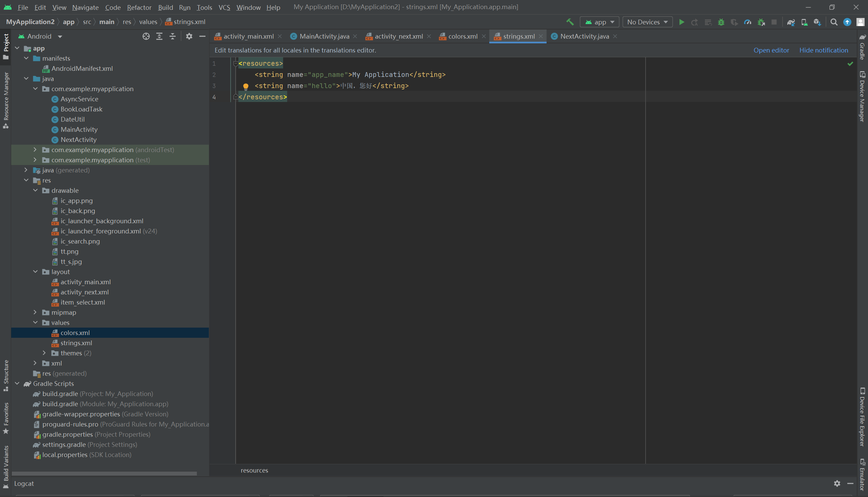The image size is (868, 497).
Task: Click the Search Everywhere magnifier icon
Action: [834, 22]
